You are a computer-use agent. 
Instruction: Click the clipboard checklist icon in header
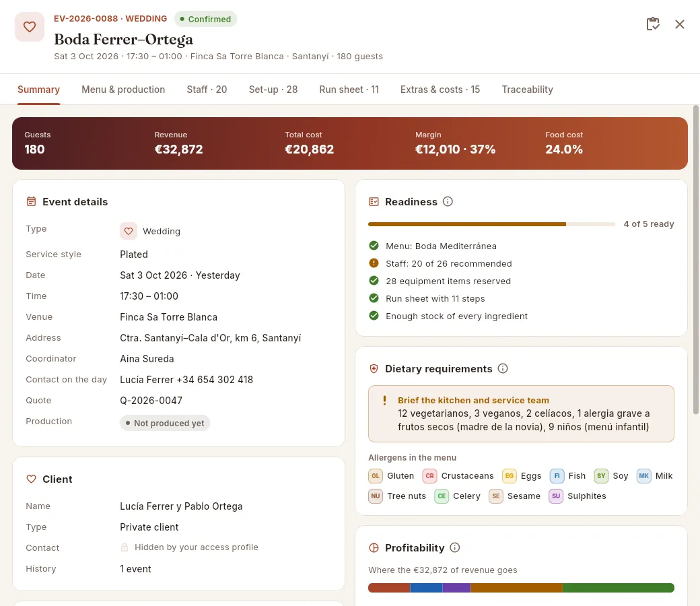[653, 24]
